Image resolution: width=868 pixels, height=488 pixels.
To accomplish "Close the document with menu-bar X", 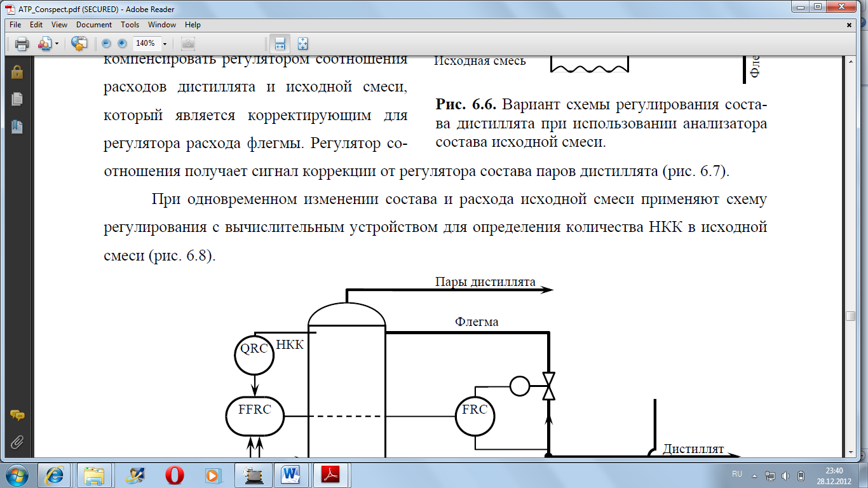I will pos(849,25).
